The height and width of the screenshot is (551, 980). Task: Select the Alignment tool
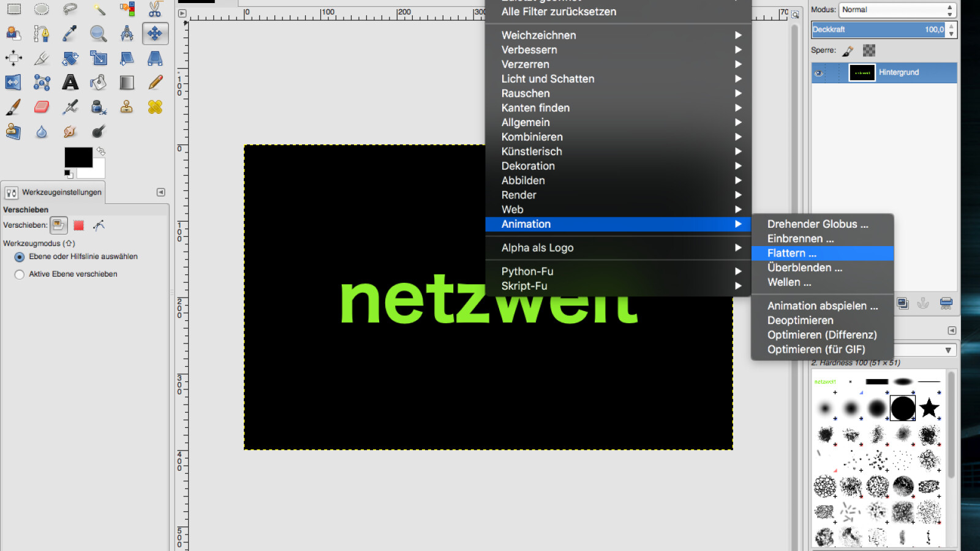(x=13, y=58)
